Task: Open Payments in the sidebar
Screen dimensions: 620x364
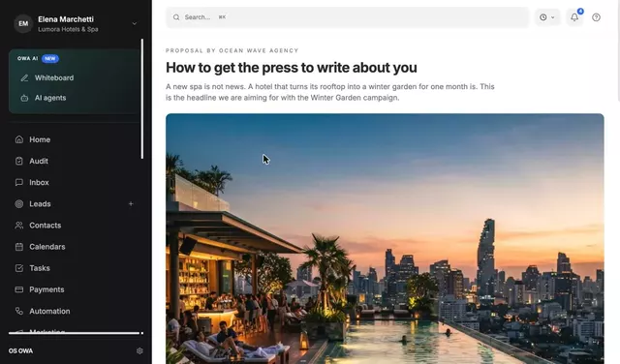Action: pyautogui.click(x=46, y=289)
